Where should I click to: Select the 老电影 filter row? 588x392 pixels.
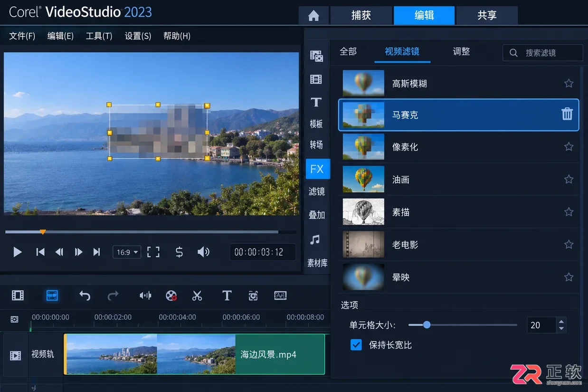tap(459, 245)
